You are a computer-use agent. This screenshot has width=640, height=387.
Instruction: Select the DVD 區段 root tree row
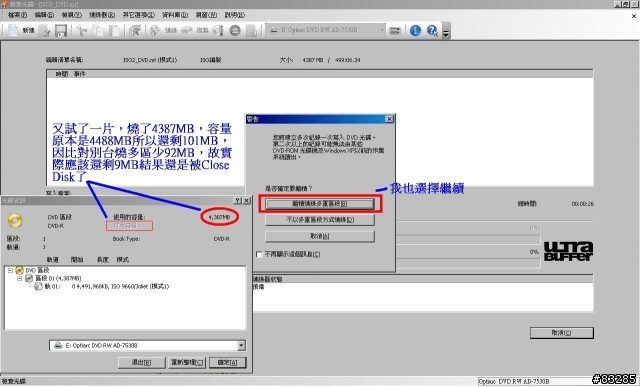pos(33,270)
